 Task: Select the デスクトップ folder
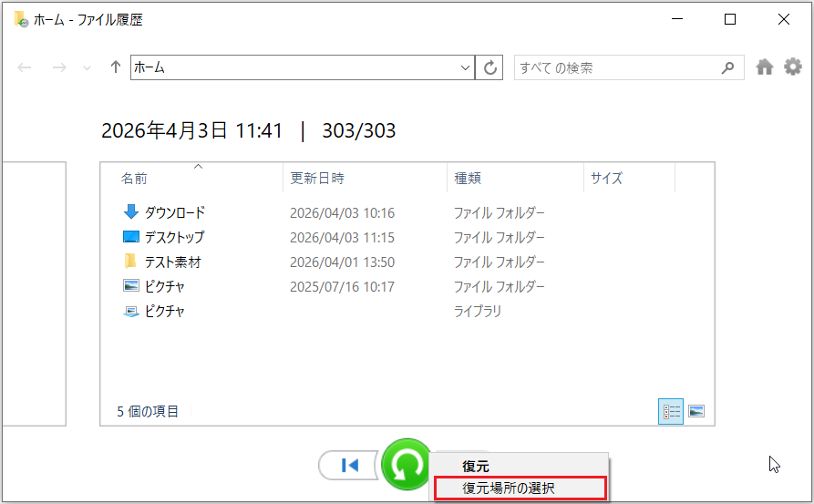coord(174,237)
